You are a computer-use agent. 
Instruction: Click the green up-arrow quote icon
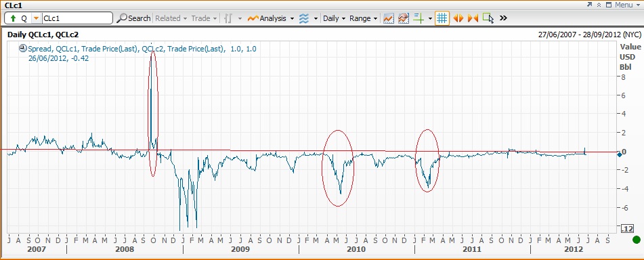point(13,18)
